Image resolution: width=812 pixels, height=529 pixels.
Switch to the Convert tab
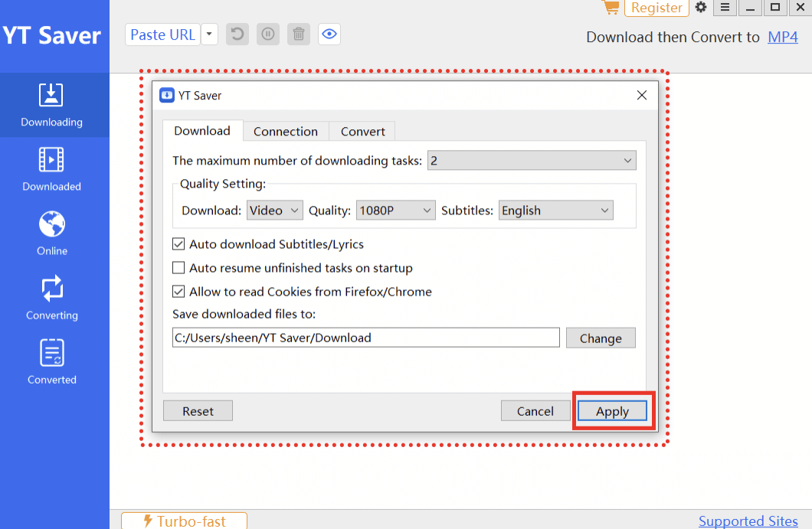click(x=362, y=132)
